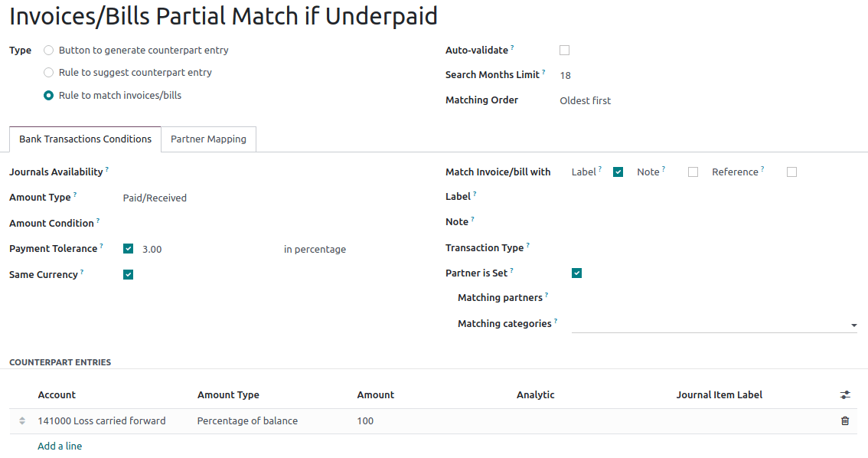
Task: Click help mark next to Payment Tolerance
Action: pos(102,247)
